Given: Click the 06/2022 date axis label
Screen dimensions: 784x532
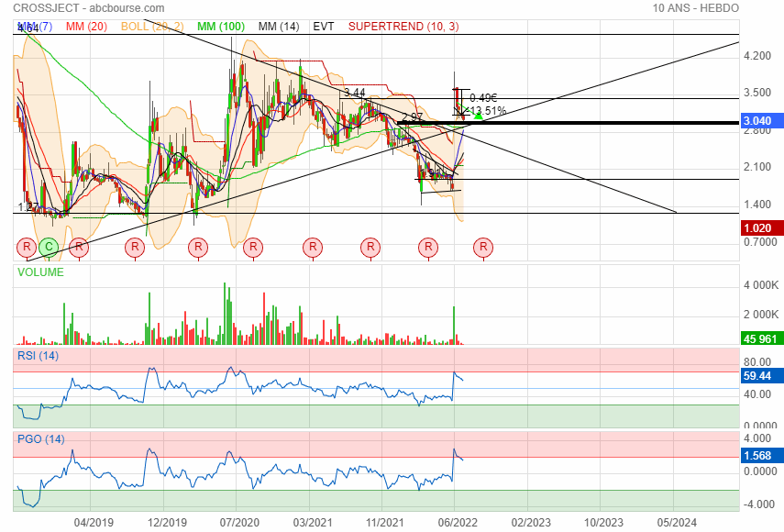Looking at the screenshot, I should pos(458,523).
